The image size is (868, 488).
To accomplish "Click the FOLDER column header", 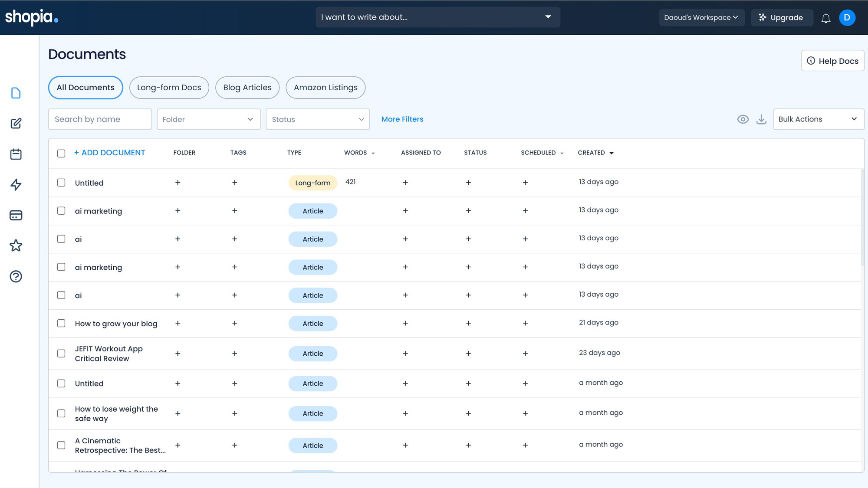I will tap(184, 153).
